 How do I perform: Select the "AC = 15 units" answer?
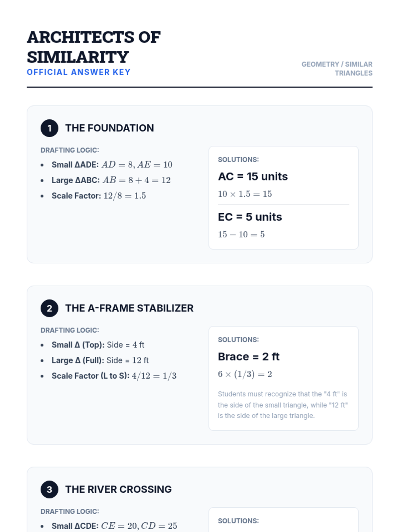(x=253, y=177)
